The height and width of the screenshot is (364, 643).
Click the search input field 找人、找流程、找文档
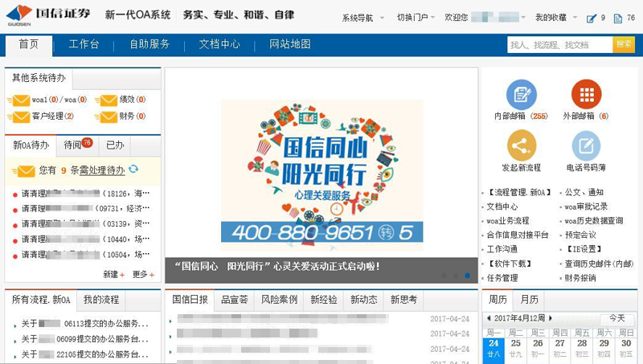559,45
